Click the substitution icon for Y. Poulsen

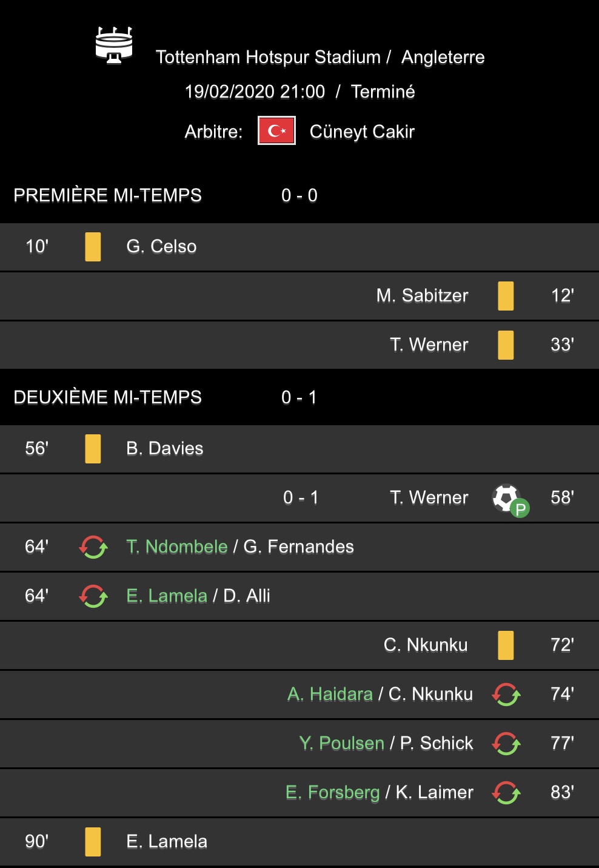tap(506, 744)
